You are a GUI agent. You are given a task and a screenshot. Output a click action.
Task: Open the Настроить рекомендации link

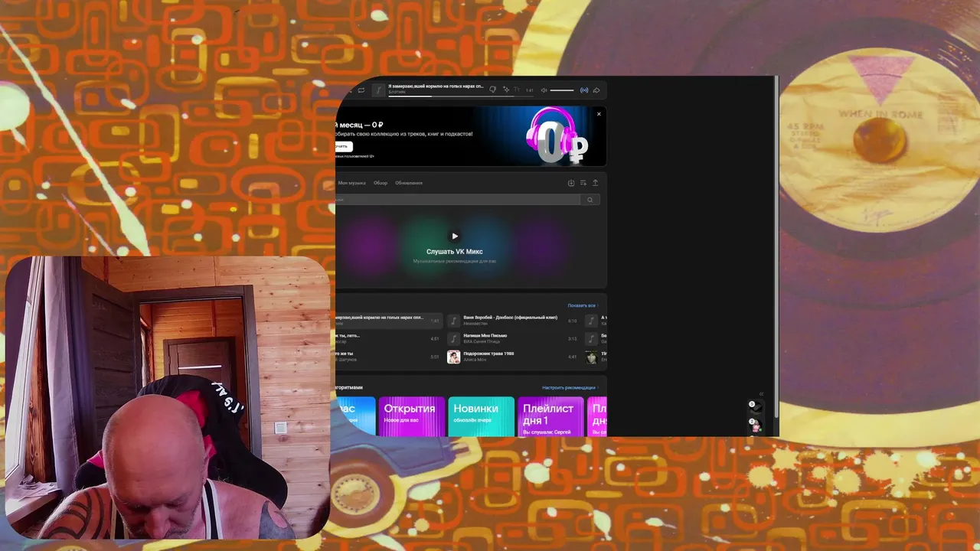click(570, 388)
